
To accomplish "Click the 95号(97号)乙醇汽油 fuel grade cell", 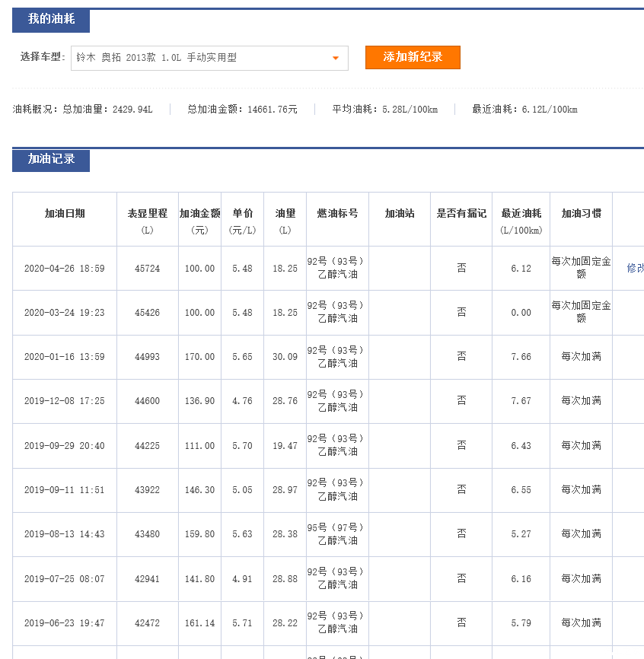I will pos(337,534).
